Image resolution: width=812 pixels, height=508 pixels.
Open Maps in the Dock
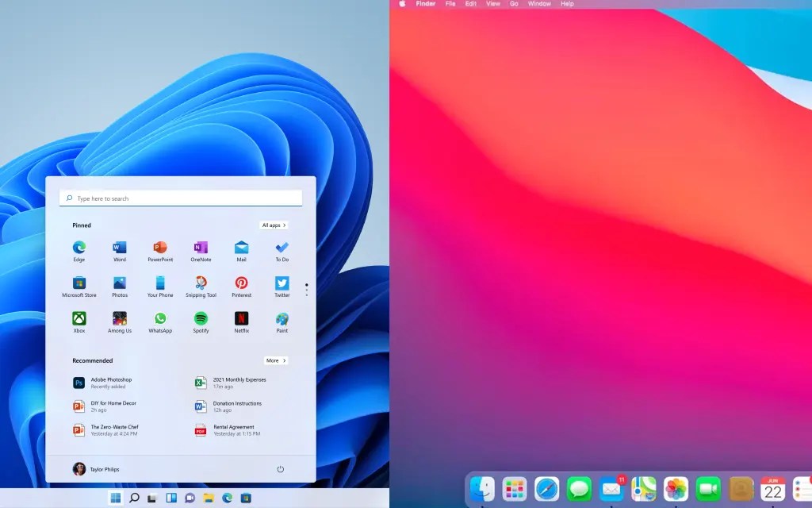coord(644,489)
